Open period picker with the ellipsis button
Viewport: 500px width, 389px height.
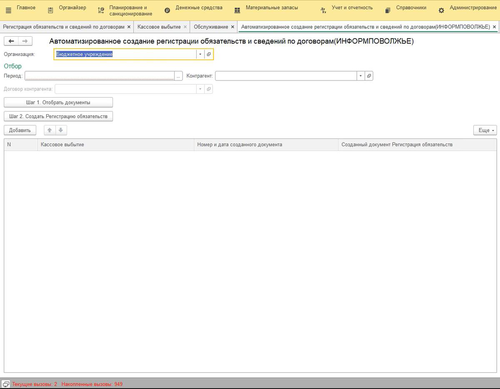point(178,76)
